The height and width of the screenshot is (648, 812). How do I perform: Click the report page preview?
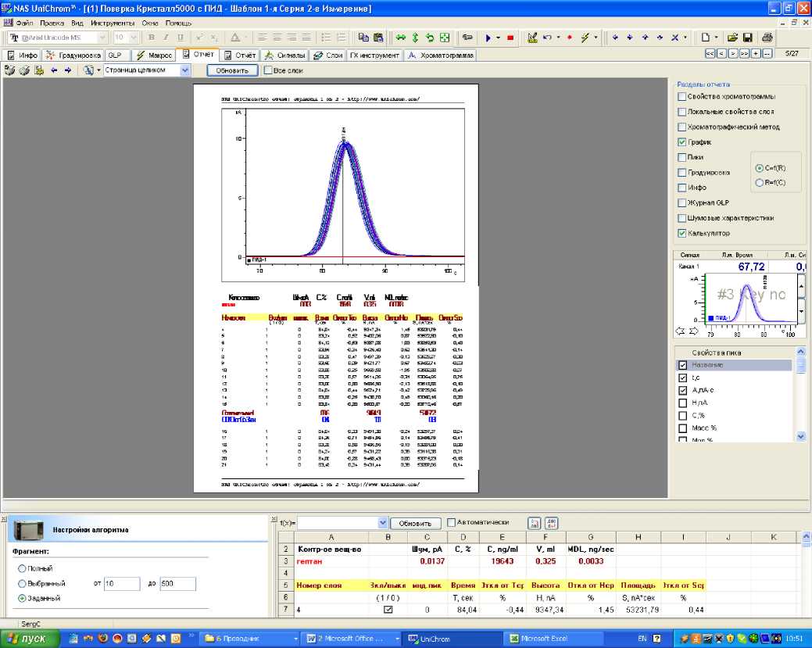(x=335, y=288)
